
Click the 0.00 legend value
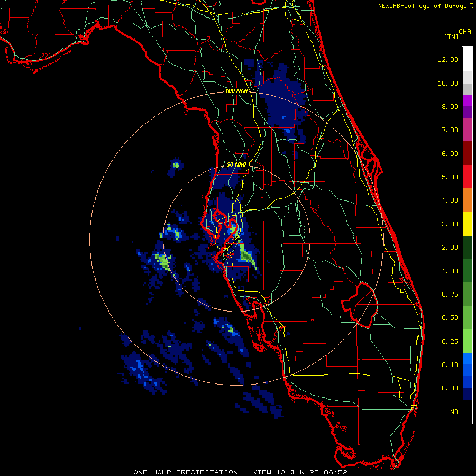(x=450, y=388)
